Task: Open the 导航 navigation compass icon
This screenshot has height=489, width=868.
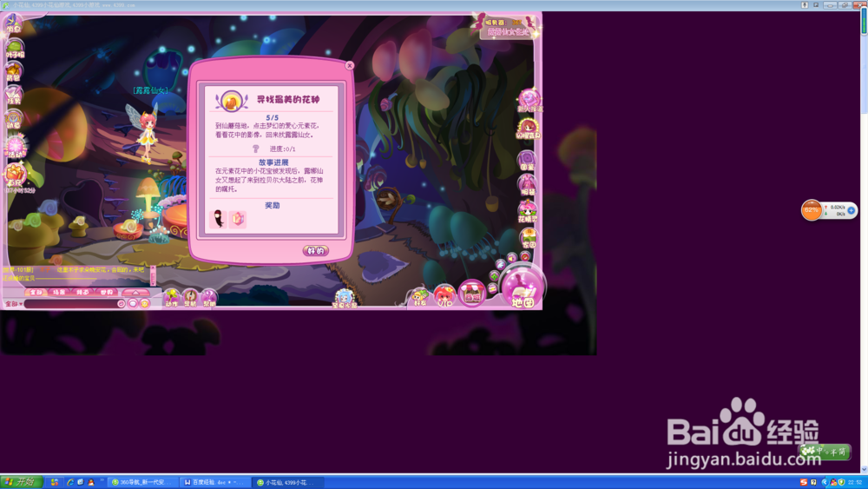Action: 190,298
